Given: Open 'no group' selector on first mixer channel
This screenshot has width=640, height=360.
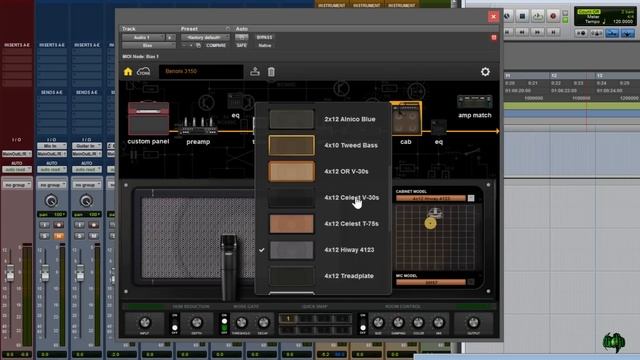Looking at the screenshot, I should [x=17, y=185].
